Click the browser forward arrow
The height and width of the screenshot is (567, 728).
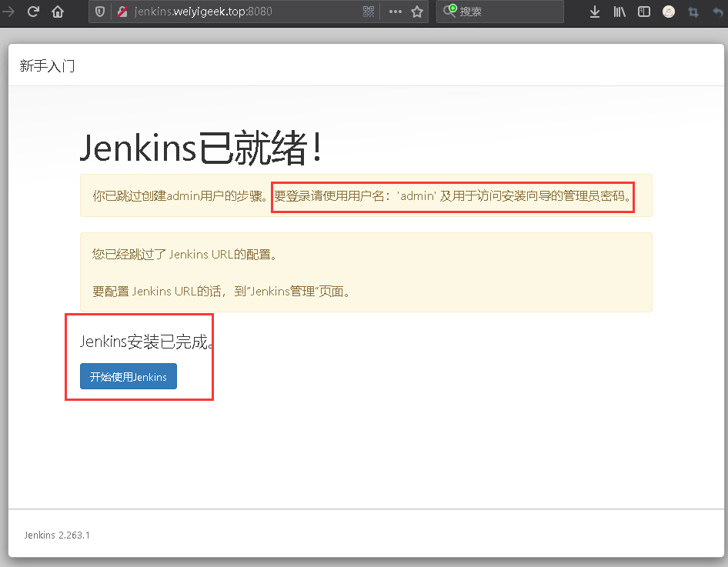[x=8, y=11]
